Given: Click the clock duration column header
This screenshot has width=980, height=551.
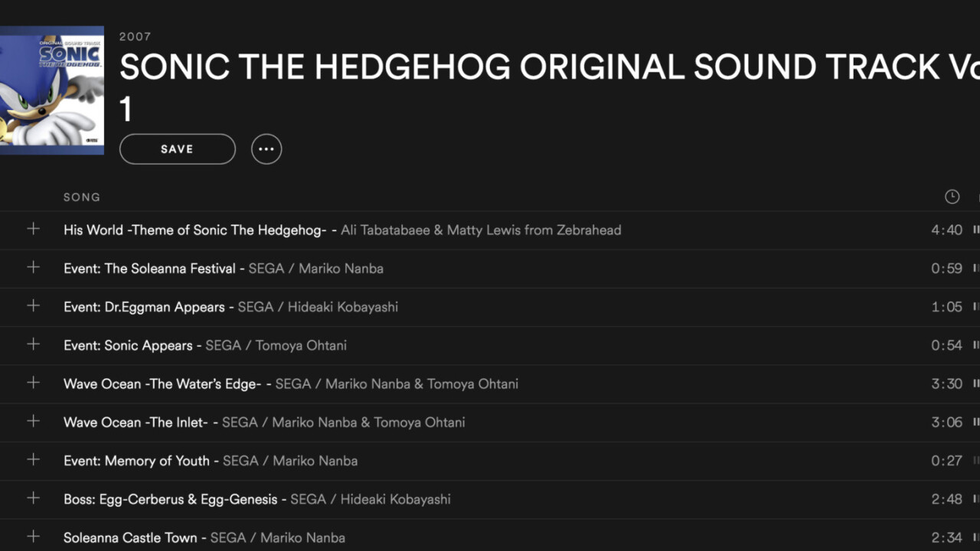Looking at the screenshot, I should 952,197.
